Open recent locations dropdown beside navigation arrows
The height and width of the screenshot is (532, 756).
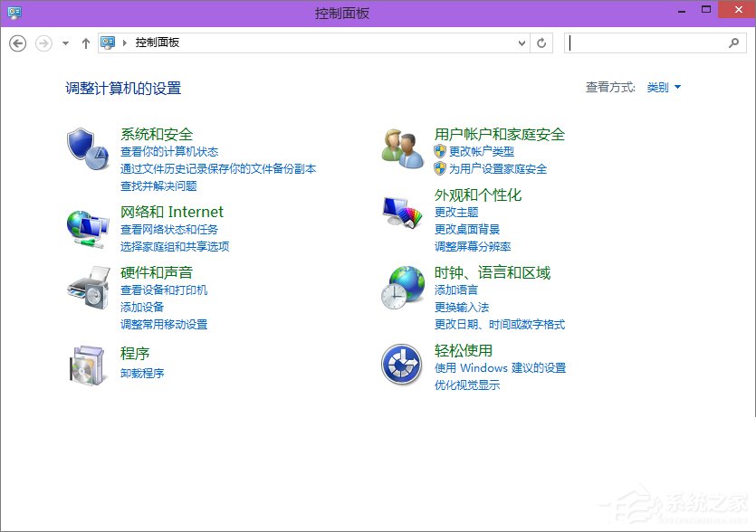tap(64, 42)
